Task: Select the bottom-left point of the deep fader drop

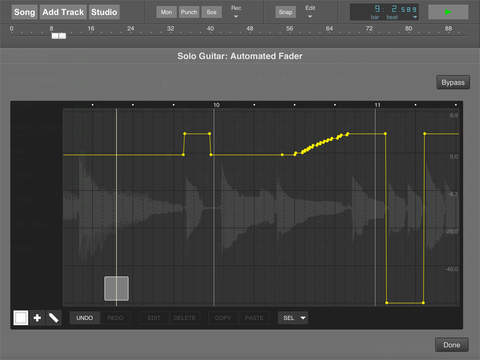Action: [387, 303]
